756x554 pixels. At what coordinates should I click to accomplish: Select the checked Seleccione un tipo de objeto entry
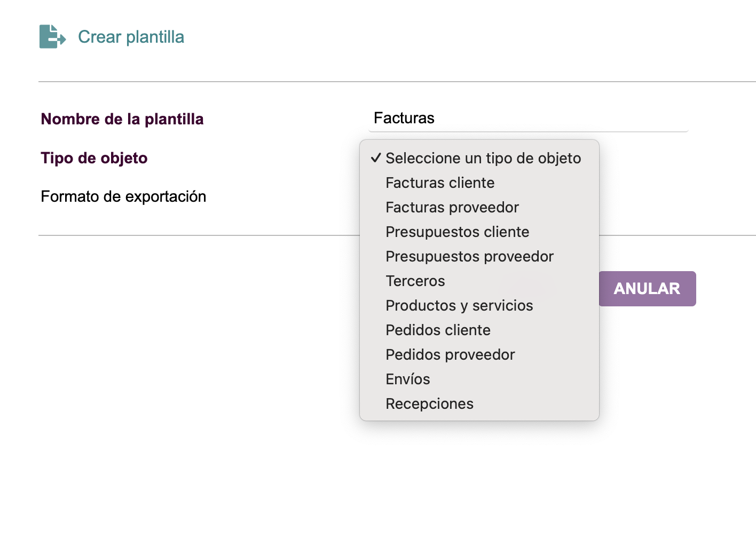[479, 158]
